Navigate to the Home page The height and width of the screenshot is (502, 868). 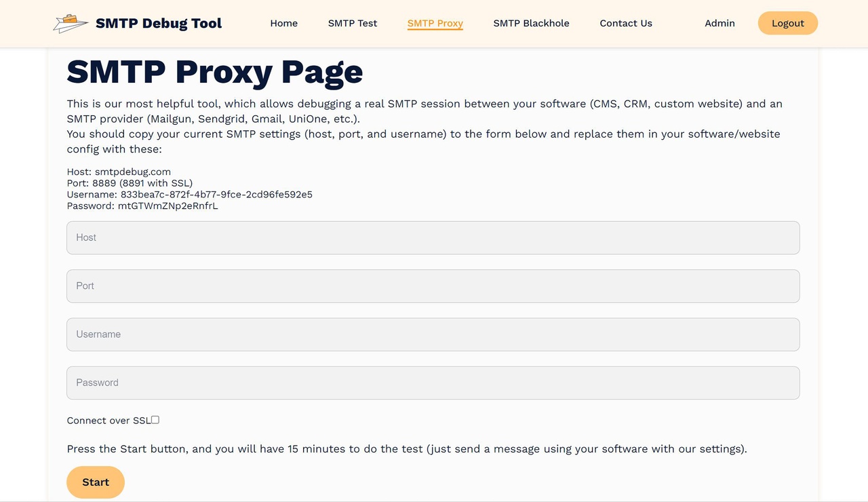point(283,22)
